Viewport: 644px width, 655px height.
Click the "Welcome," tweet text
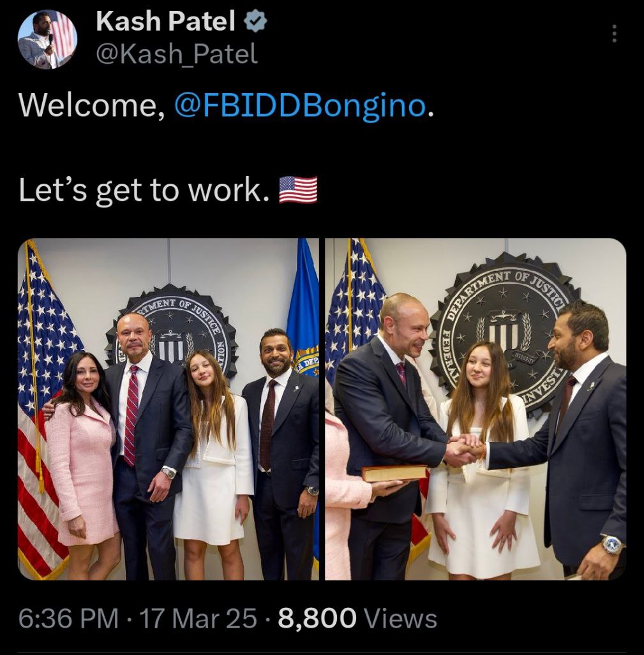tap(92, 105)
